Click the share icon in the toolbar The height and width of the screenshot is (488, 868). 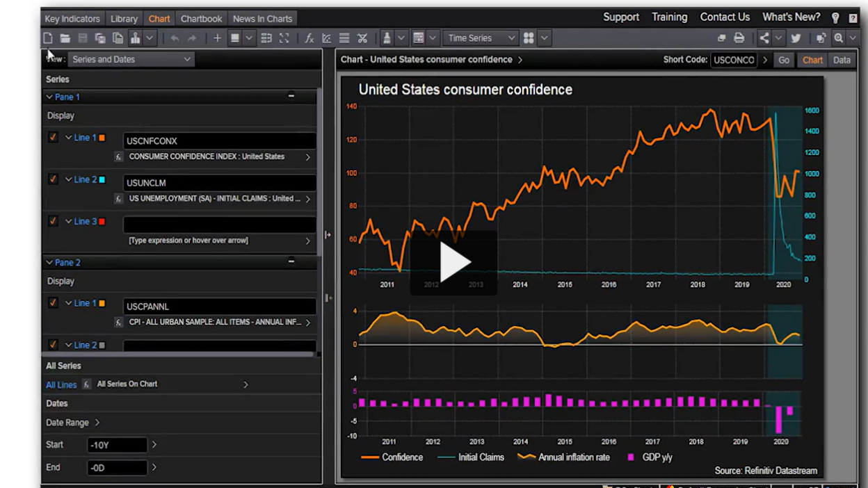(x=764, y=38)
